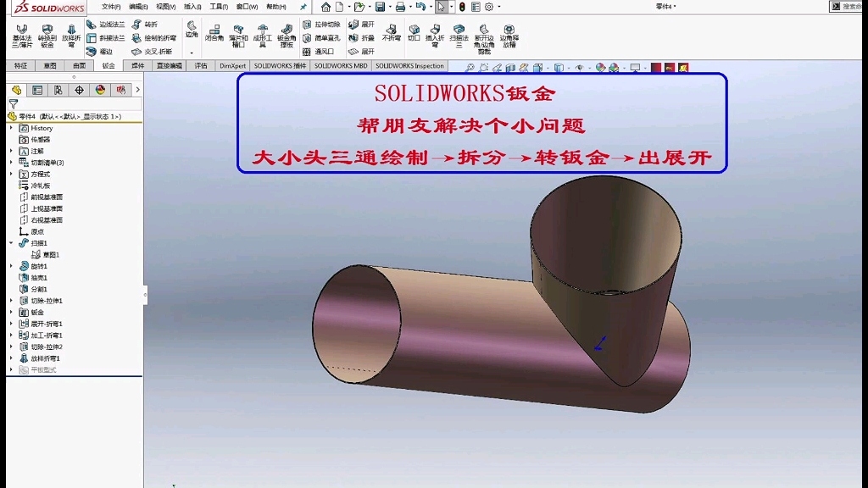
Task: Open the Options gear icon
Action: 489,7
